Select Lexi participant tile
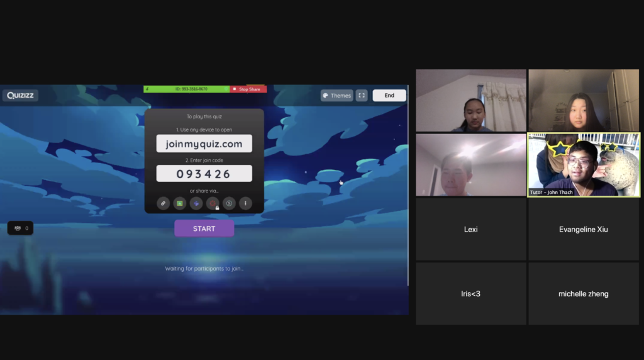This screenshot has height=360, width=644. (x=470, y=229)
